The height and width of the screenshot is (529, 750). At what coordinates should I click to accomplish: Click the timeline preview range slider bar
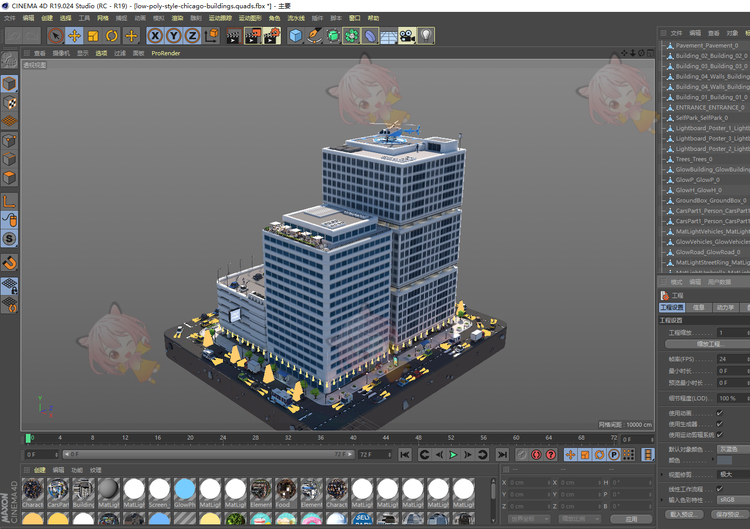(209, 454)
